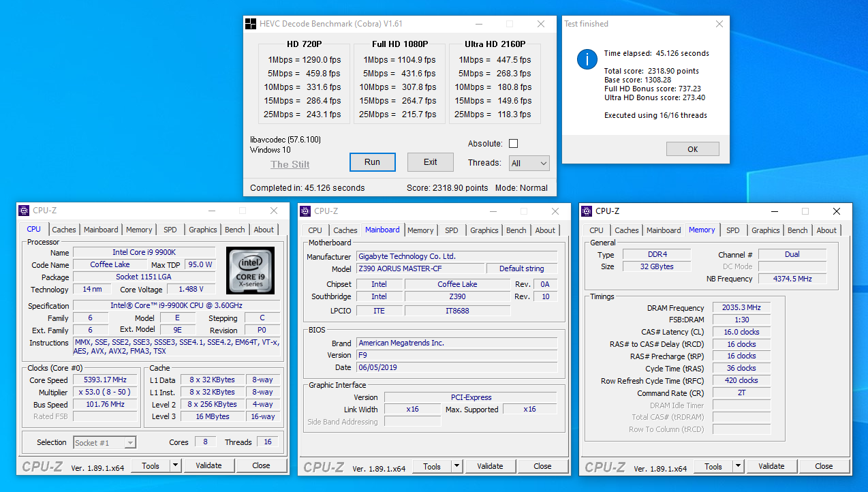Open The Stilt link

click(x=290, y=164)
